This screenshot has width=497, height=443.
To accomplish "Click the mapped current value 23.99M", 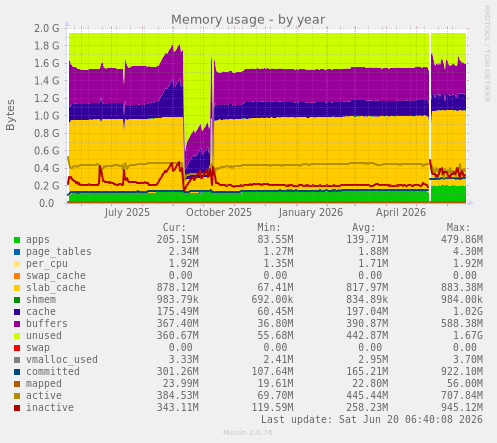I will [x=181, y=384].
